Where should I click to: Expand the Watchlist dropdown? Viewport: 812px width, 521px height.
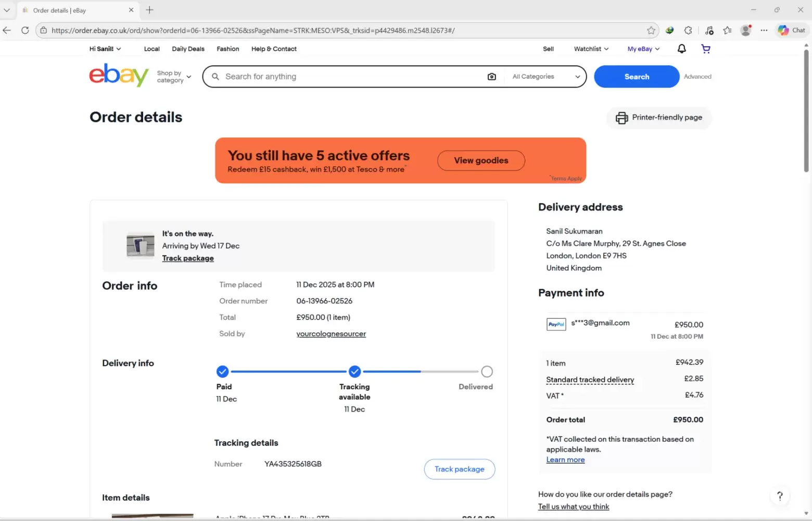tap(591, 49)
